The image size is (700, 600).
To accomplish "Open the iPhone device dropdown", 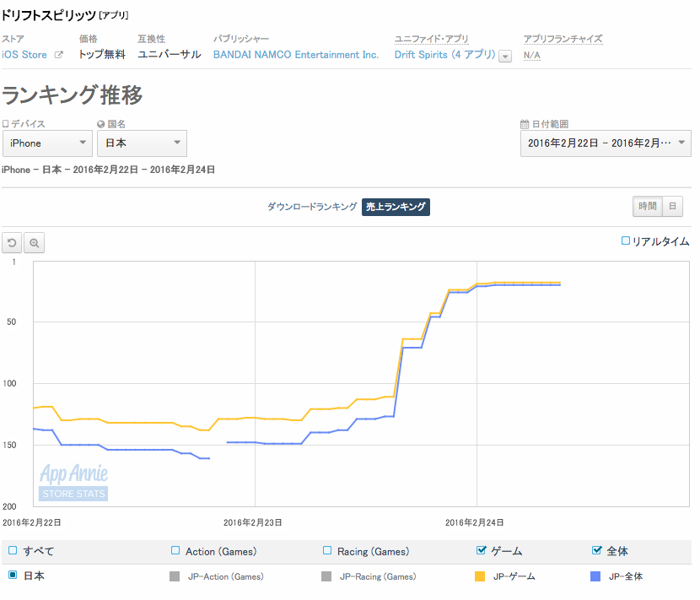I will (x=47, y=143).
